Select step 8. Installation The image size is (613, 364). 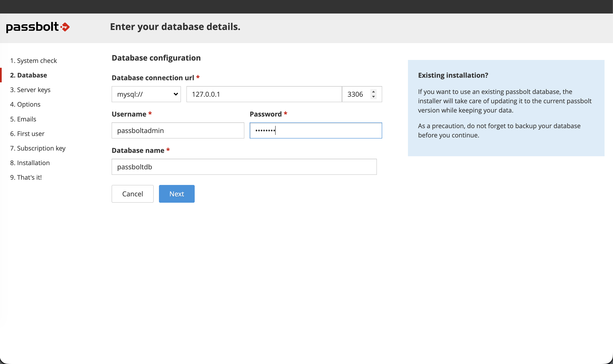coord(30,163)
